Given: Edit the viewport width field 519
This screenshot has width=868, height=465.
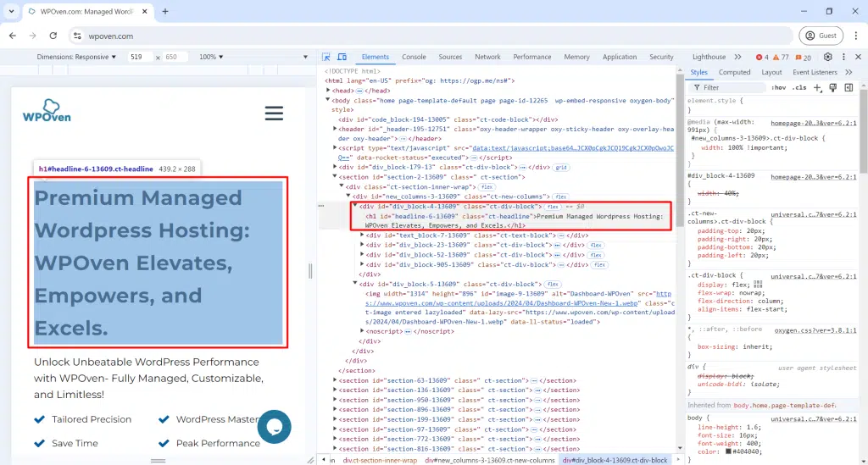Looking at the screenshot, I should tap(140, 57).
